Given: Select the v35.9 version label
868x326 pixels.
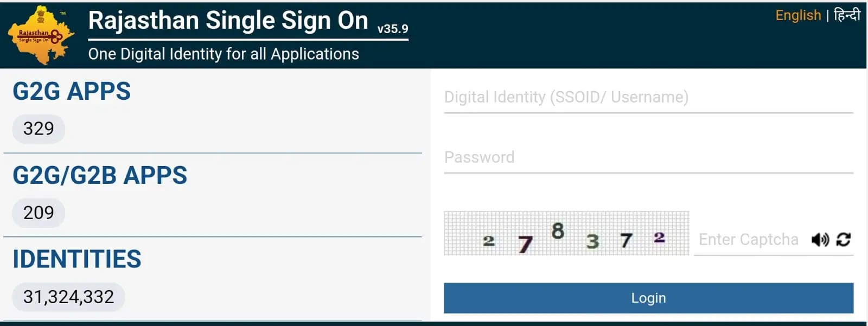Looking at the screenshot, I should [393, 29].
